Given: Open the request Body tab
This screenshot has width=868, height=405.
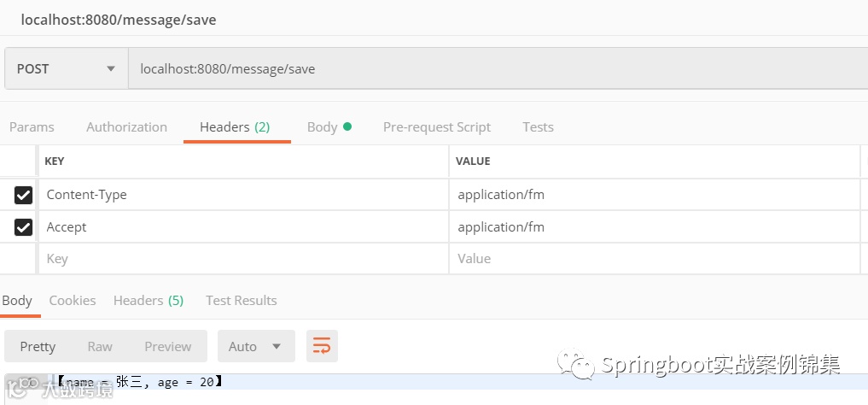Looking at the screenshot, I should coord(322,126).
